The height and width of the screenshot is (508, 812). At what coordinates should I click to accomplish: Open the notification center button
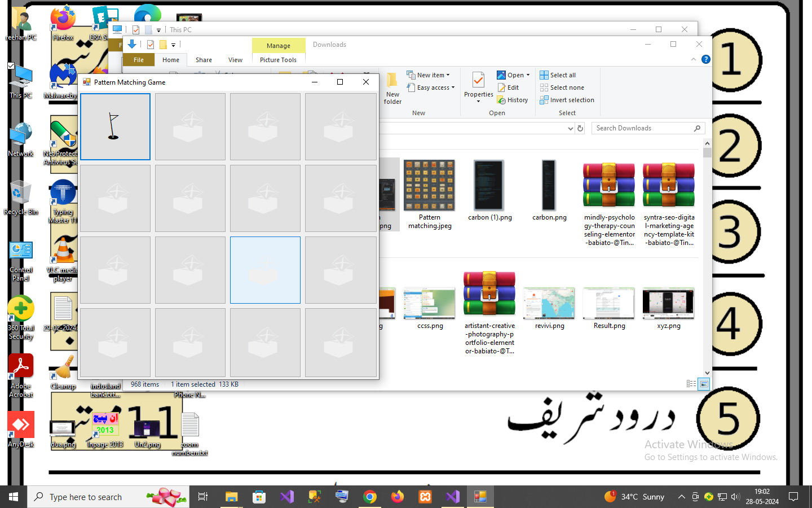pyautogui.click(x=793, y=497)
